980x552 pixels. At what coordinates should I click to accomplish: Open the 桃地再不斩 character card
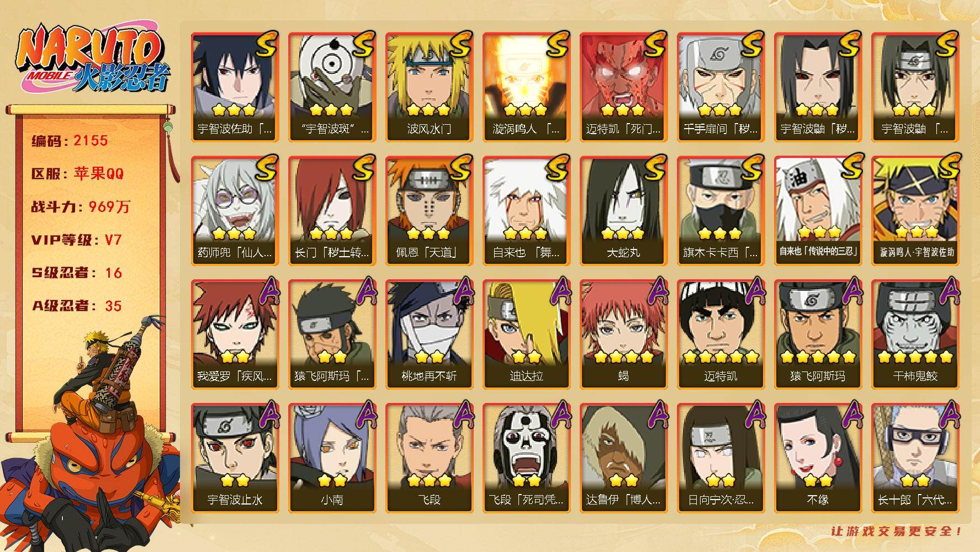pyautogui.click(x=429, y=334)
